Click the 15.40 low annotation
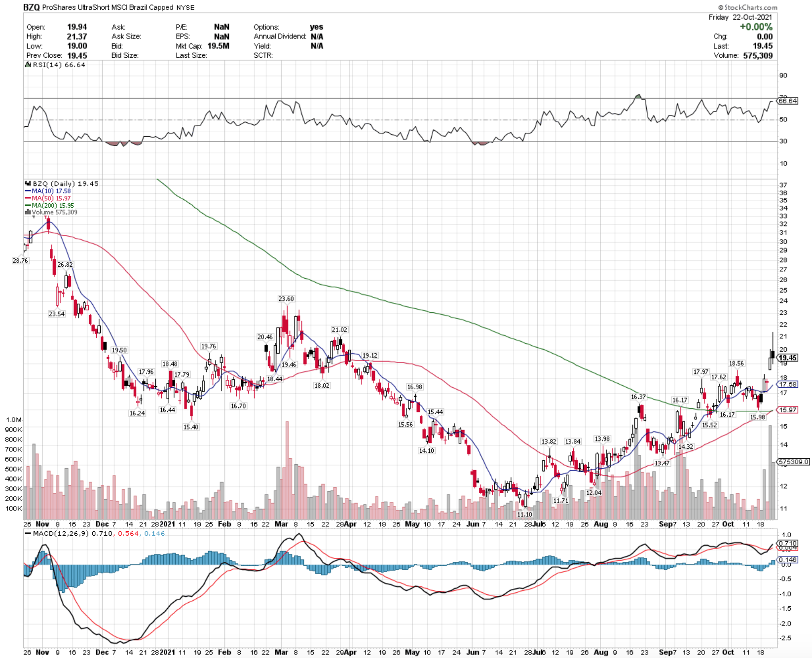Image resolution: width=812 pixels, height=658 pixels. point(191,427)
